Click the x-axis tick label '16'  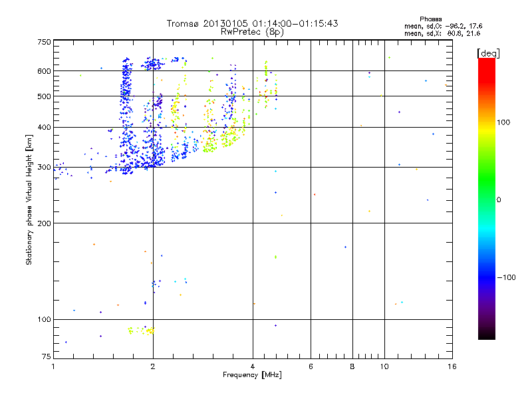[x=452, y=366]
